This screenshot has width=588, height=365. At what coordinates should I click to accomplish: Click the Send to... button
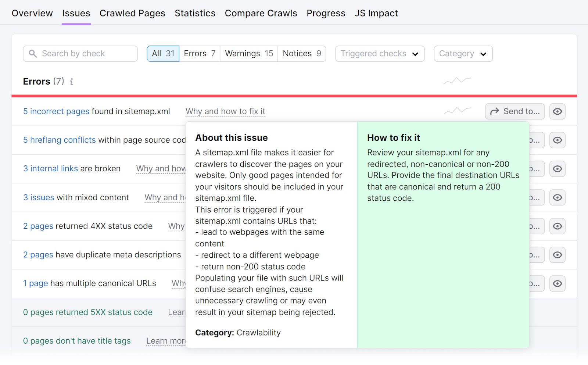514,111
